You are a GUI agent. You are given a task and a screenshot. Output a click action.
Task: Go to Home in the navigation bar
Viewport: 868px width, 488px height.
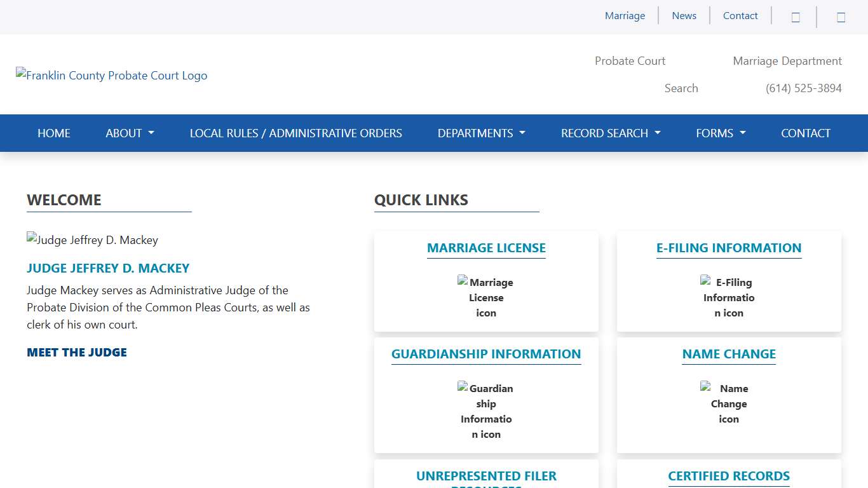point(54,133)
